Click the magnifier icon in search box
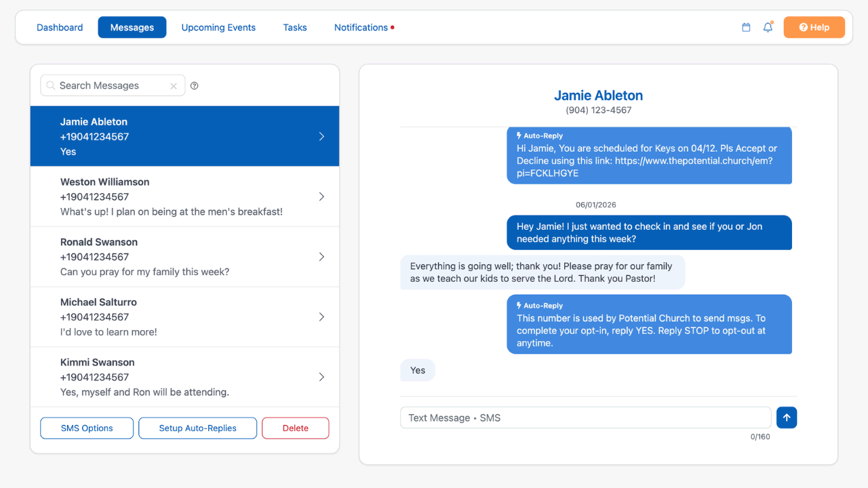The image size is (868, 488). coord(51,85)
